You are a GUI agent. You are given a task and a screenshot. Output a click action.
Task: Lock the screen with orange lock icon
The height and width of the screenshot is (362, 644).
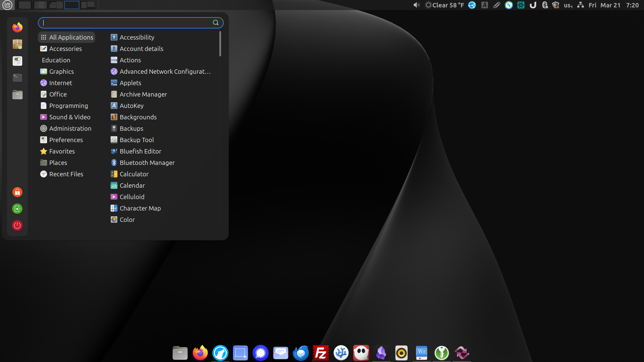click(17, 192)
